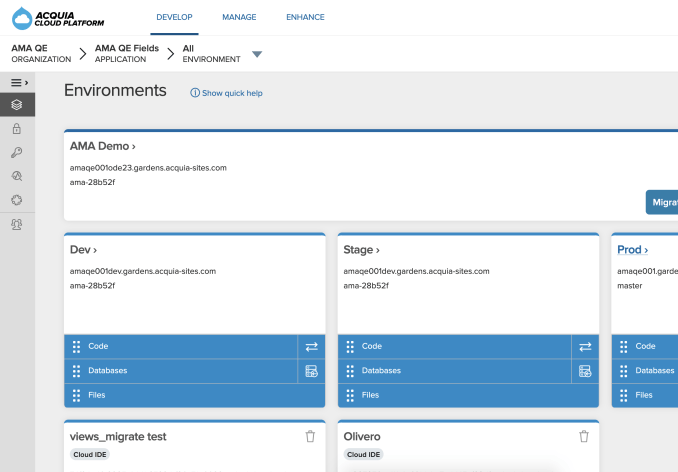Image resolution: width=678 pixels, height=472 pixels.
Task: Switch to the Manage tab
Action: (x=239, y=17)
